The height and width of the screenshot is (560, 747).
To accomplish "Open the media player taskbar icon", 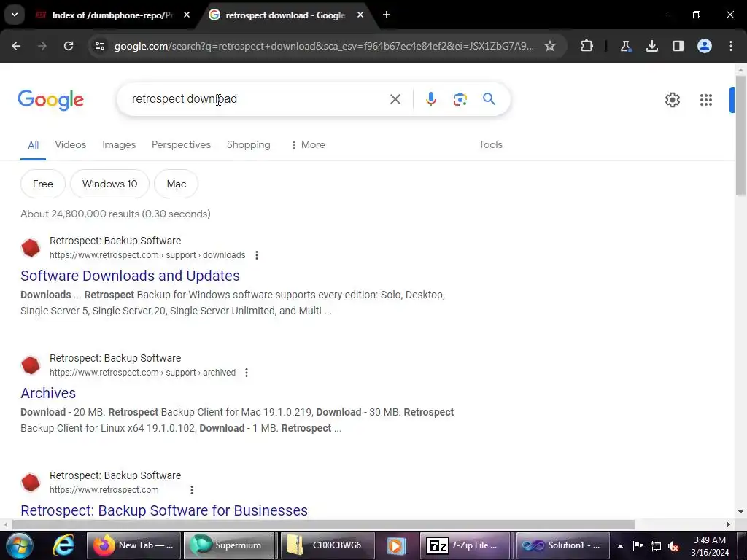I will tap(396, 545).
